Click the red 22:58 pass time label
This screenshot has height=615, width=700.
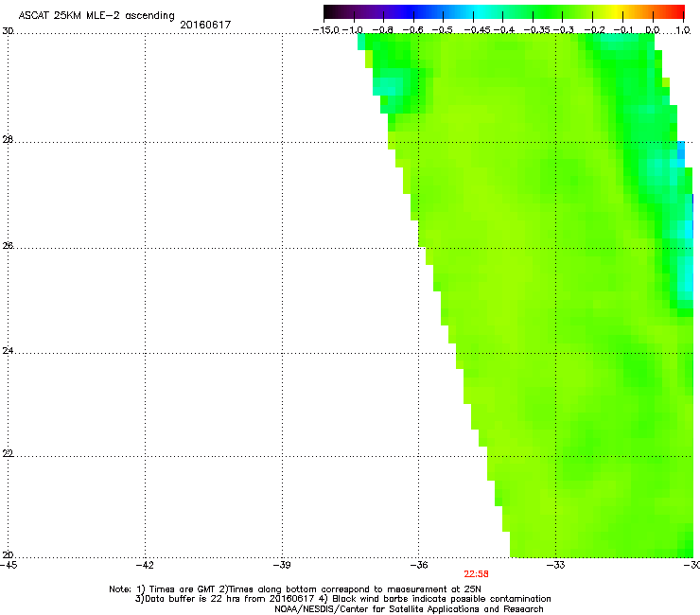[476, 574]
